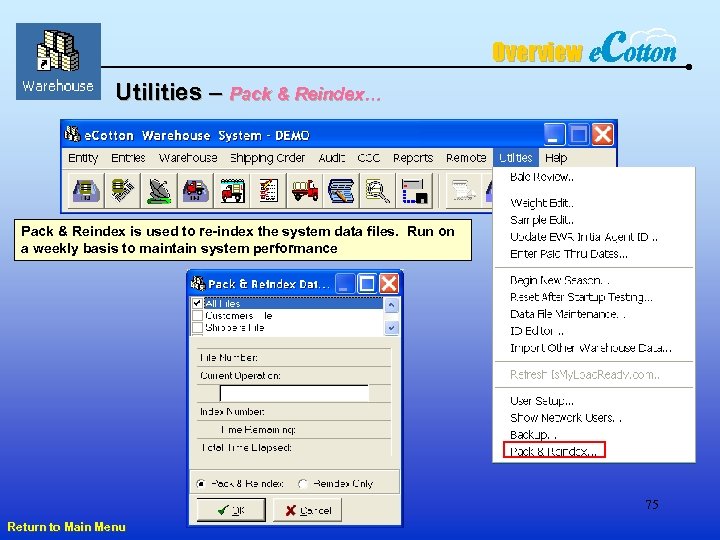
Task: Click the file list scroll up arrow
Action: [x=391, y=305]
